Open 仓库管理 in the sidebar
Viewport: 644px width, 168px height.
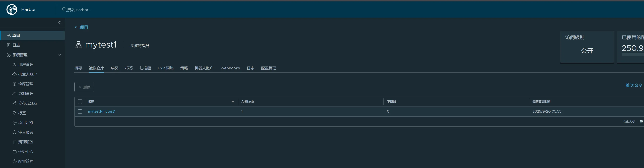(x=26, y=84)
